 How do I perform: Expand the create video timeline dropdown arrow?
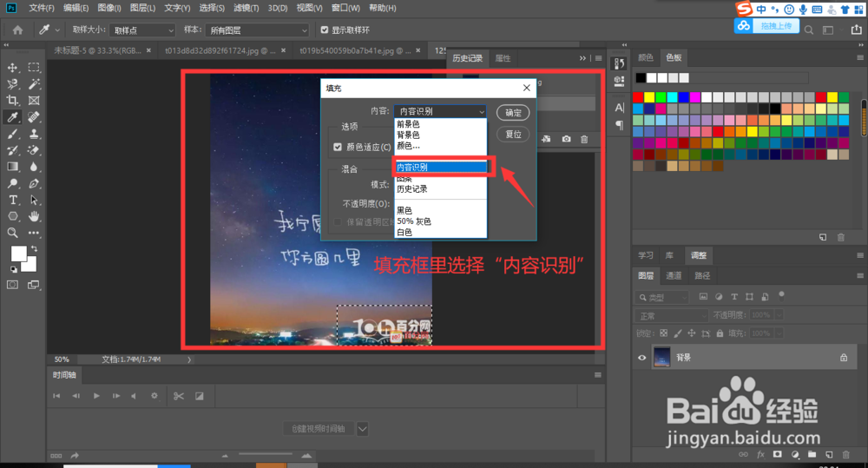[x=363, y=429]
